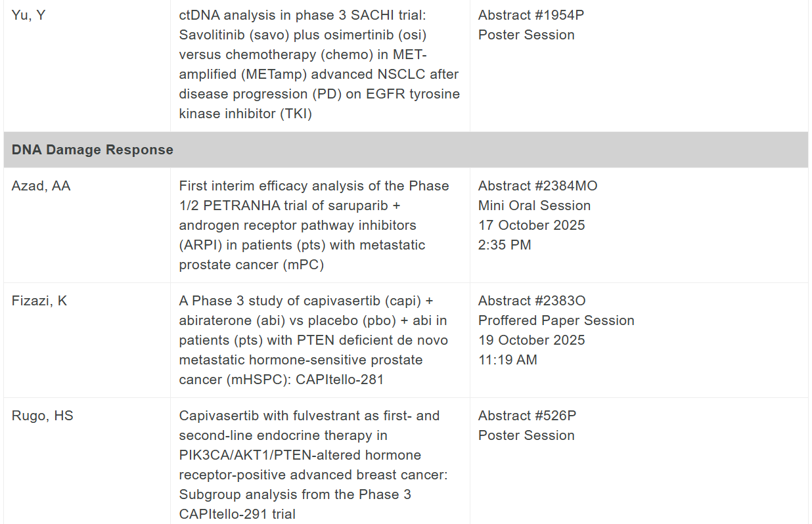This screenshot has width=812, height=524.
Task: Select author name Rugo, HS
Action: (41, 416)
